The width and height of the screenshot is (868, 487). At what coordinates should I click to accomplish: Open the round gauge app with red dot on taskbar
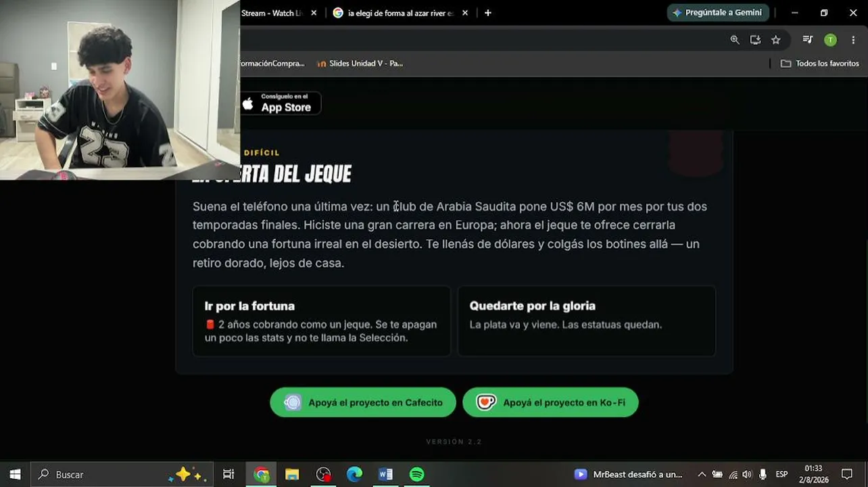coord(324,474)
